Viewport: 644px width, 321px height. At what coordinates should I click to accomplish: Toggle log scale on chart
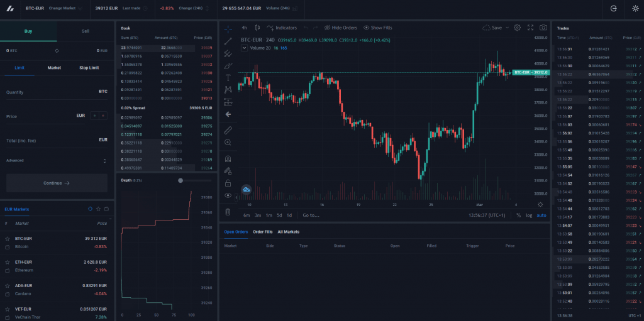tap(529, 215)
